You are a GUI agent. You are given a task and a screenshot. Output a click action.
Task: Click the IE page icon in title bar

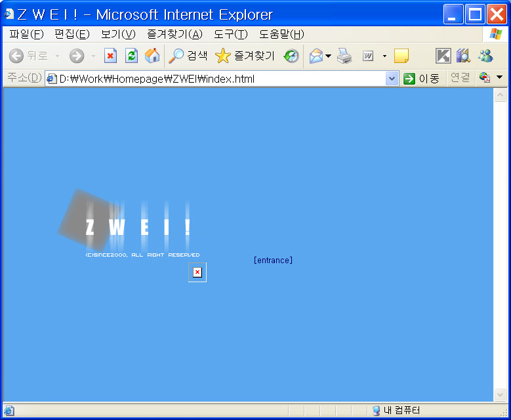click(x=9, y=14)
